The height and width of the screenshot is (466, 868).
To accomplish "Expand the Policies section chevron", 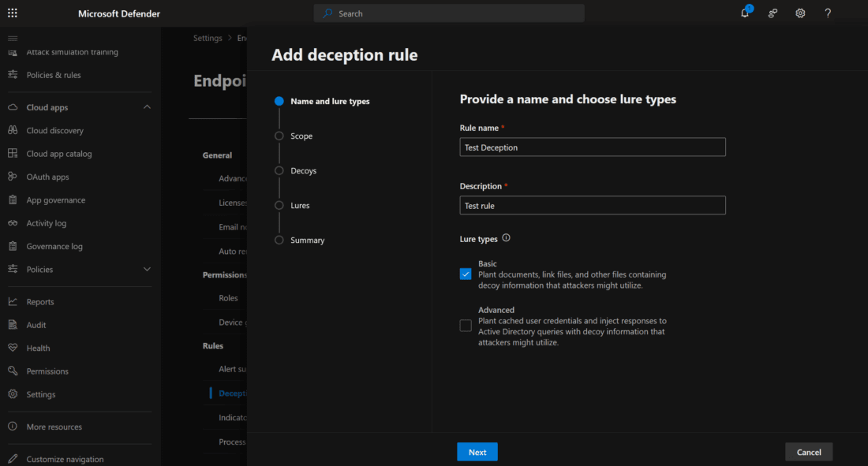I will 147,269.
